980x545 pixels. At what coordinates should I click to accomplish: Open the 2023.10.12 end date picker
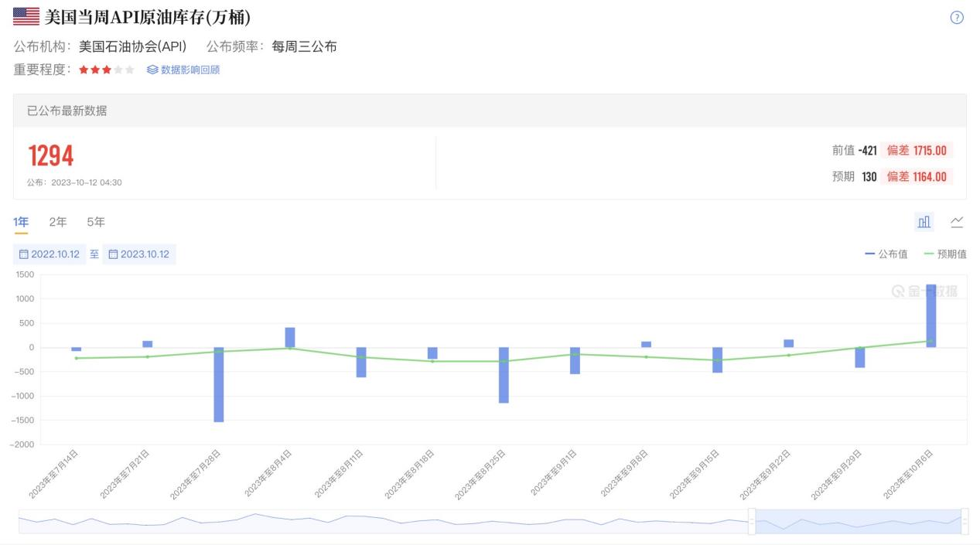145,254
